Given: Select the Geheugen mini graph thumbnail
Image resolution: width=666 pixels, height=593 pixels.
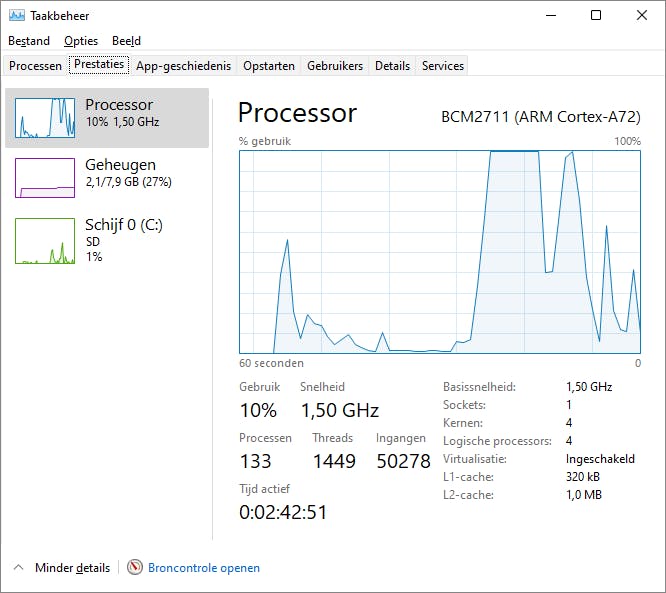Looking at the screenshot, I should coord(45,178).
